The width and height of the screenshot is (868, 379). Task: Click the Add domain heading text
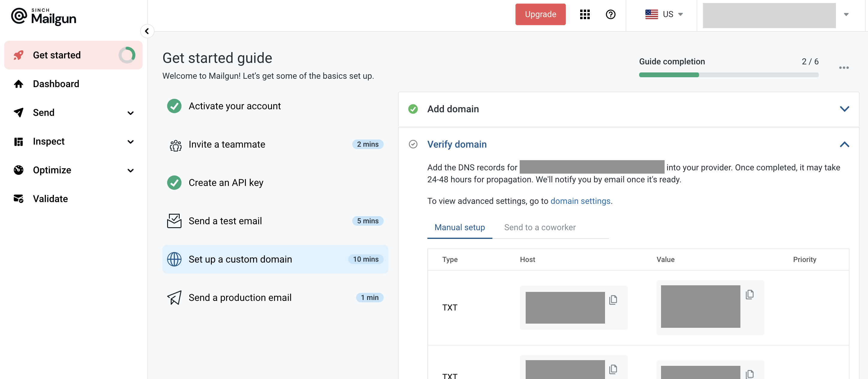pyautogui.click(x=453, y=109)
